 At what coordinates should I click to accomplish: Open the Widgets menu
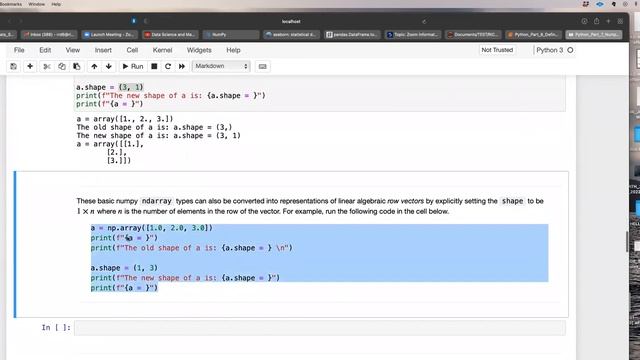199,50
